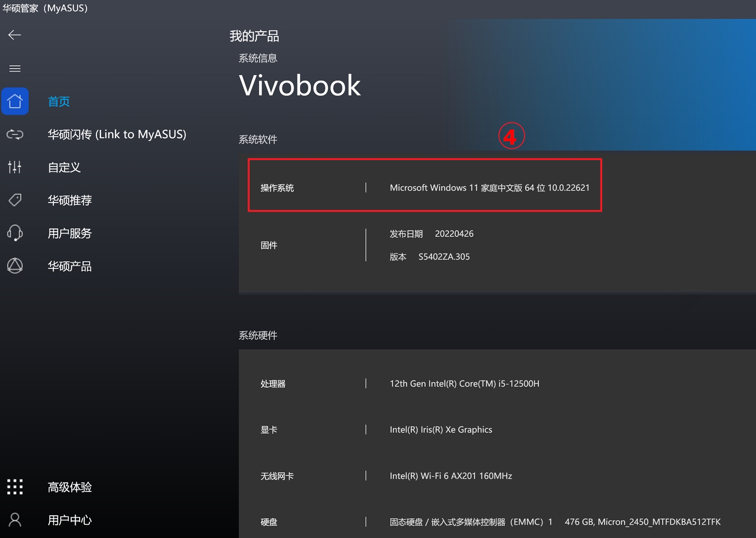Select 首页 menu item
Screen dimensions: 756x538
pyautogui.click(x=59, y=101)
